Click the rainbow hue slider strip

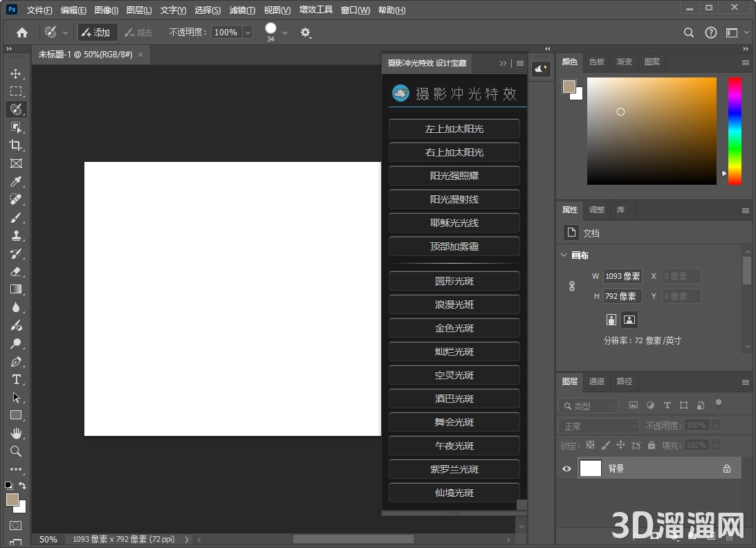coord(734,131)
